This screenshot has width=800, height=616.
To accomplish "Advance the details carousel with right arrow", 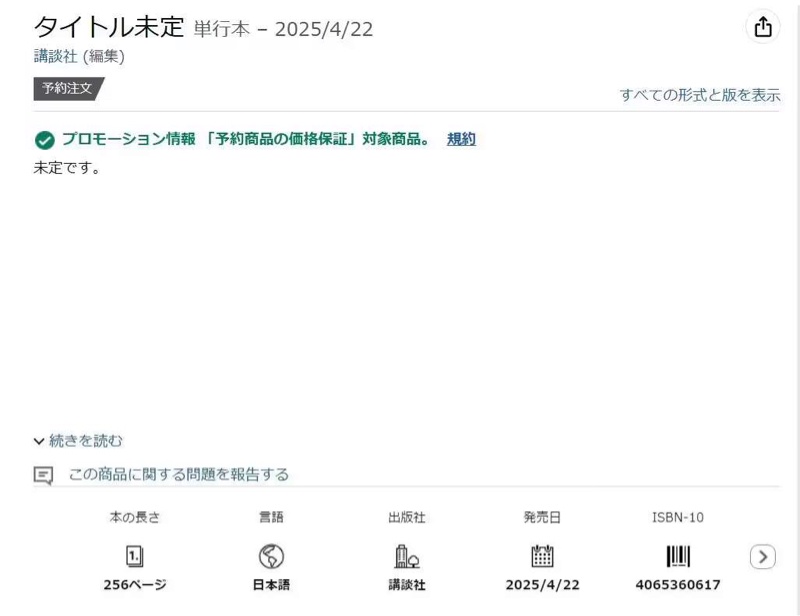I will click(763, 557).
